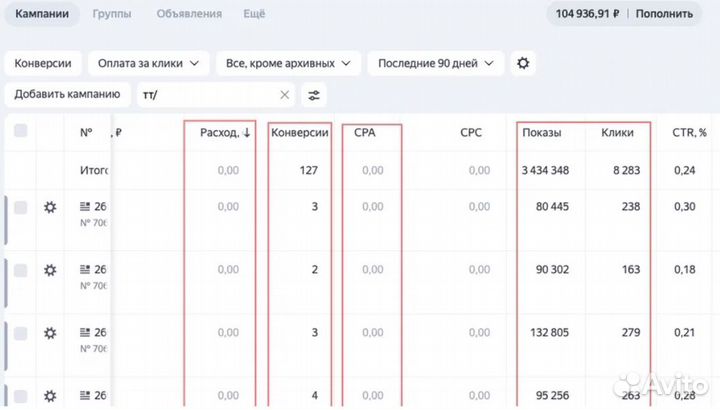Screen dimensions: 720x410
Task: Sort by Расход column arrow
Action: click(247, 133)
